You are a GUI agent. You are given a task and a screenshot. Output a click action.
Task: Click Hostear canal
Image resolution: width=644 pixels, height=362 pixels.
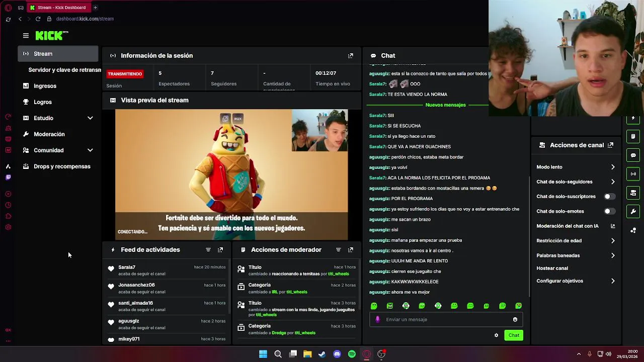(x=552, y=268)
